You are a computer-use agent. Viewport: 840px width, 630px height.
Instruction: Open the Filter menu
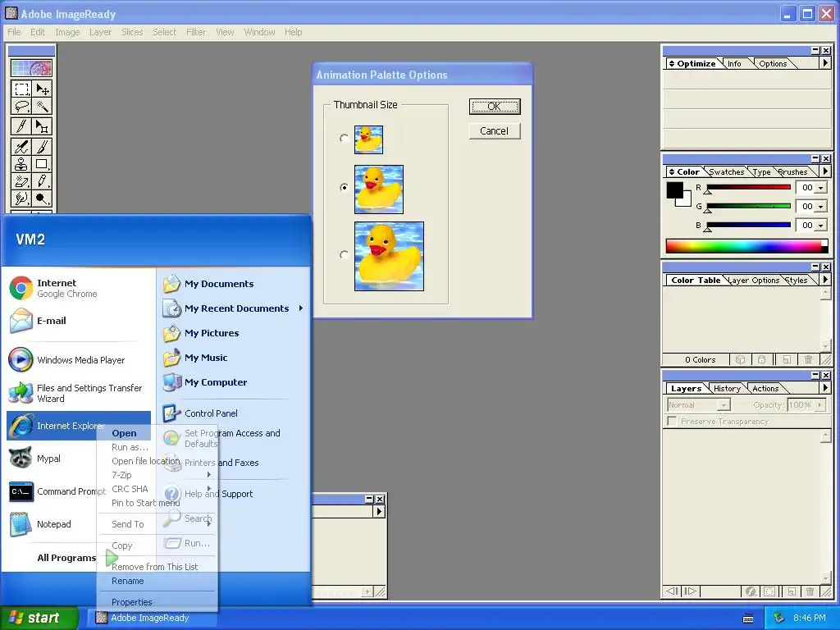coord(196,32)
